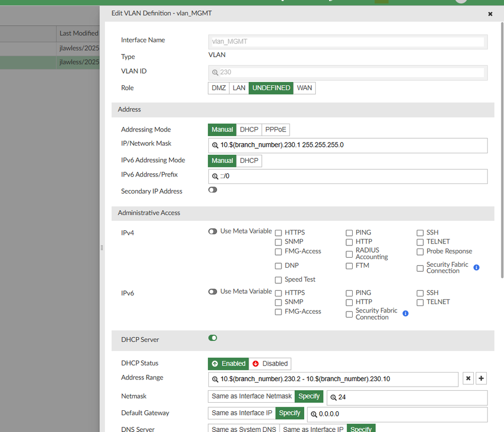Check IPv6 FMG-Access option

pyautogui.click(x=278, y=312)
